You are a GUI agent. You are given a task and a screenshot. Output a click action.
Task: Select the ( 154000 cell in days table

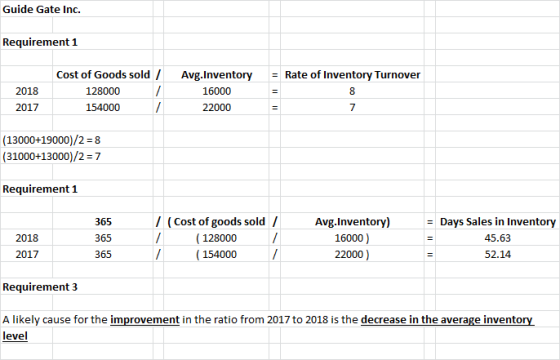216,255
